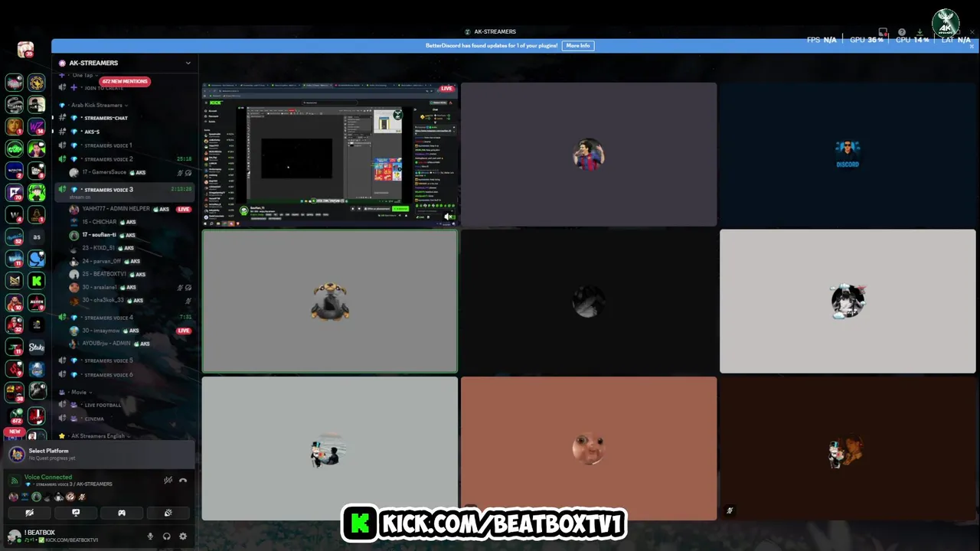This screenshot has width=980, height=551.
Task: Open the AK-STREAMERS server header dropdown
Action: (x=125, y=63)
